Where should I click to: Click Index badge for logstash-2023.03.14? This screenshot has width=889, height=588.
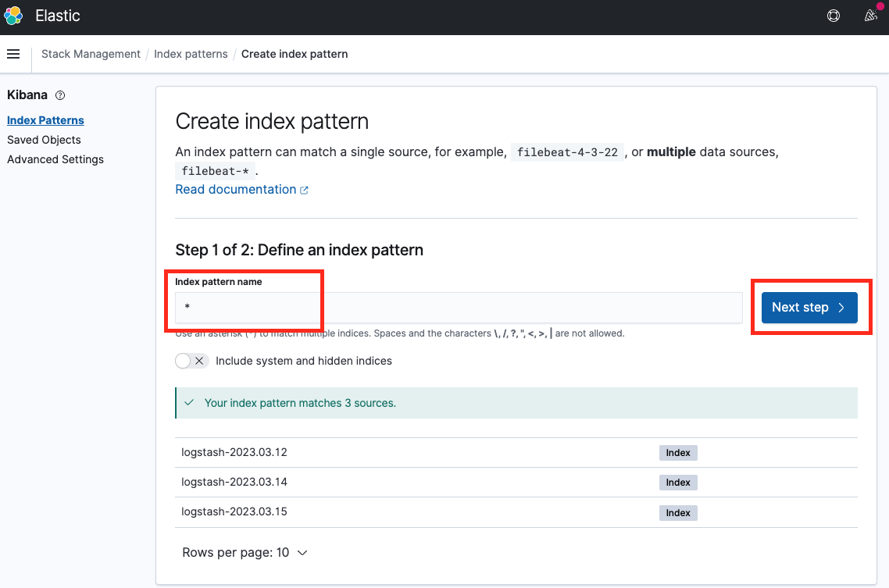tap(678, 482)
